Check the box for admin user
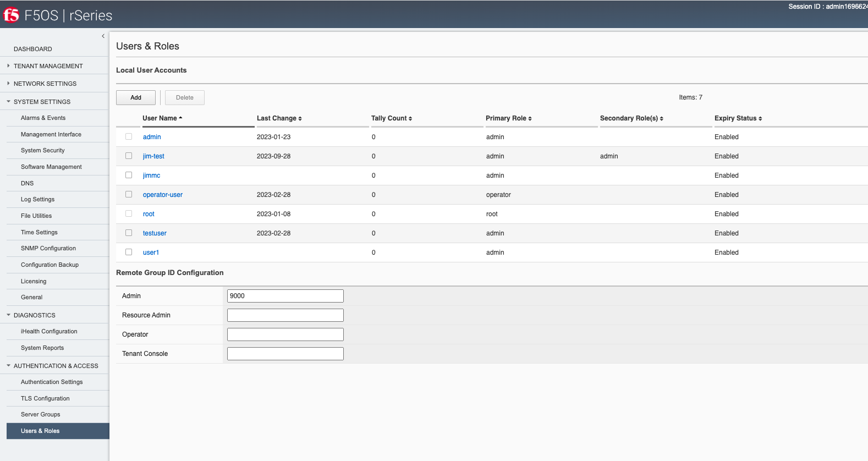Image resolution: width=868 pixels, height=461 pixels. pos(129,136)
